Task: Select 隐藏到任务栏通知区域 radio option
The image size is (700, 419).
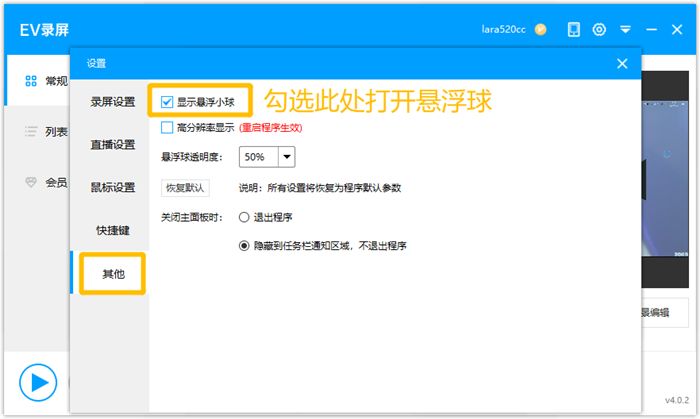Action: click(244, 244)
